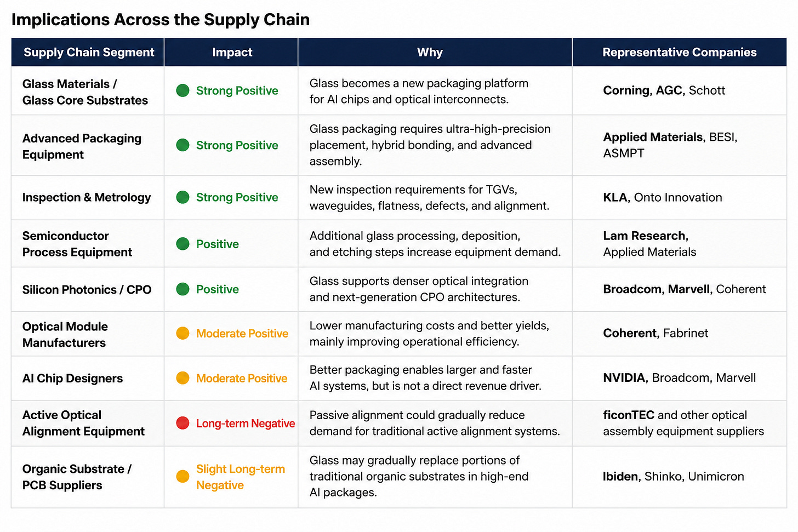The height and width of the screenshot is (532, 798).
Task: Select the ficonTEC company text
Action: pyautogui.click(x=629, y=415)
